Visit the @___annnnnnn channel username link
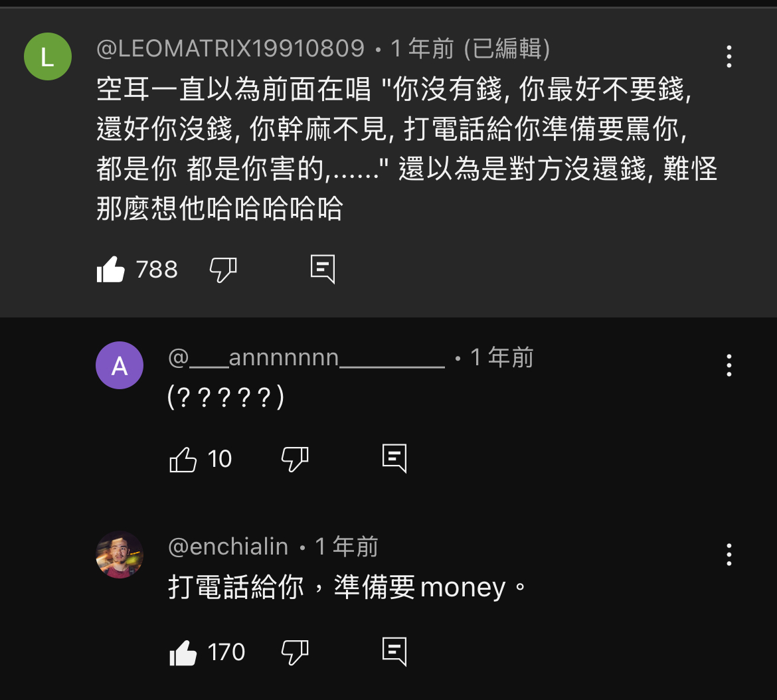The image size is (777, 700). [306, 358]
